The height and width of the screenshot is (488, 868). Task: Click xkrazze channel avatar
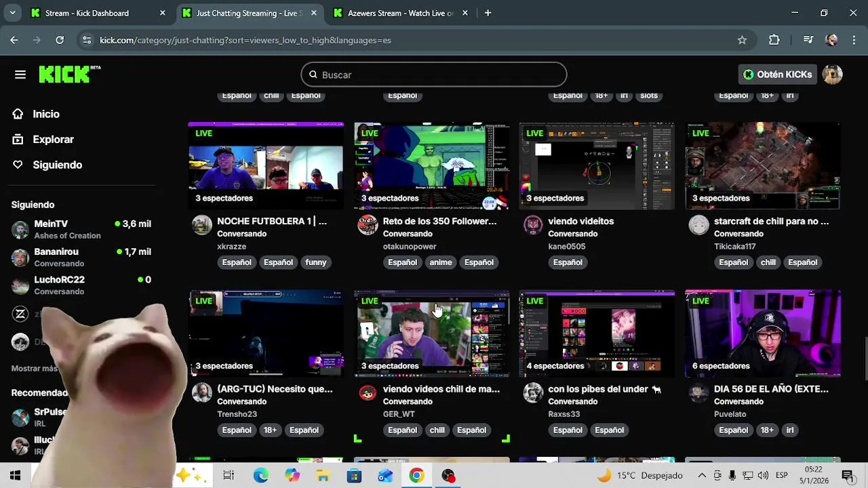[x=201, y=225]
